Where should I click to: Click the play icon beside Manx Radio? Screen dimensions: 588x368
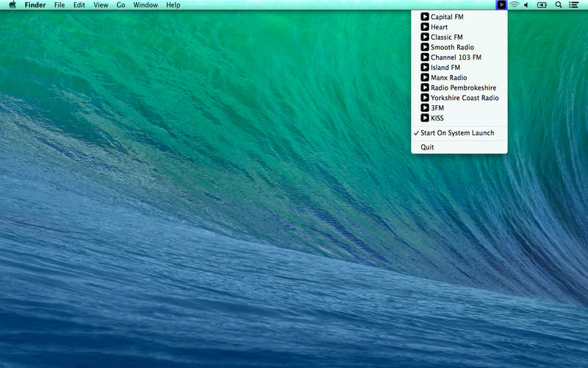[x=425, y=78]
